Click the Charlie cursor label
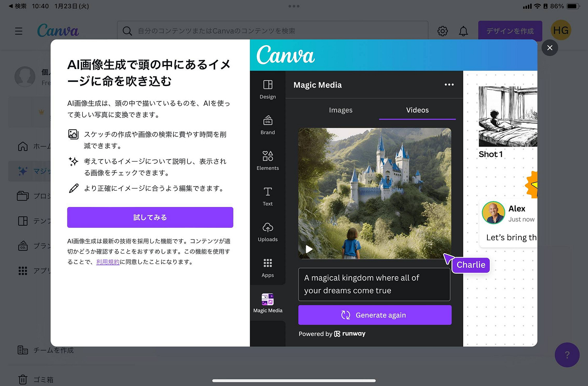Screen dimensions: 588x386 [471, 265]
